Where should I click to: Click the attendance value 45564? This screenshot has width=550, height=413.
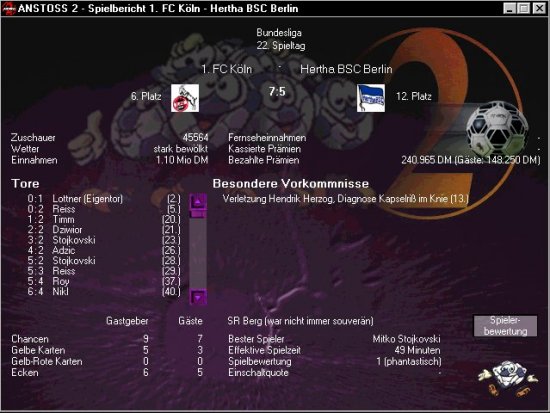195,138
